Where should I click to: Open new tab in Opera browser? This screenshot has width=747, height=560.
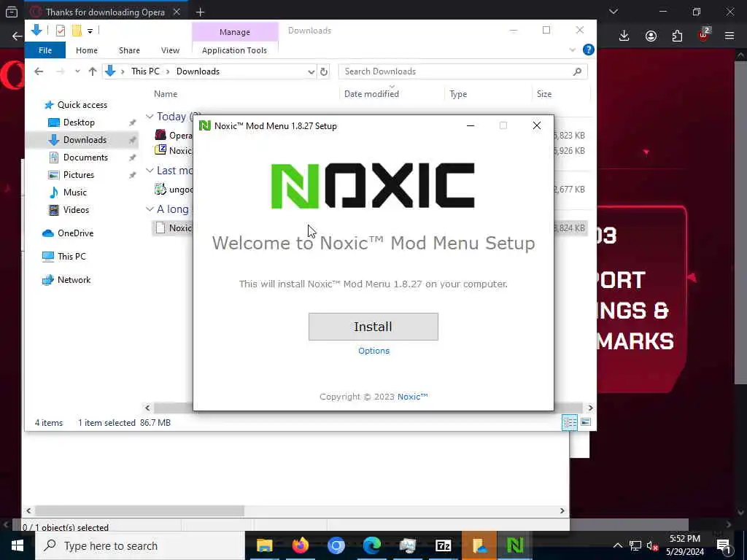tap(200, 12)
